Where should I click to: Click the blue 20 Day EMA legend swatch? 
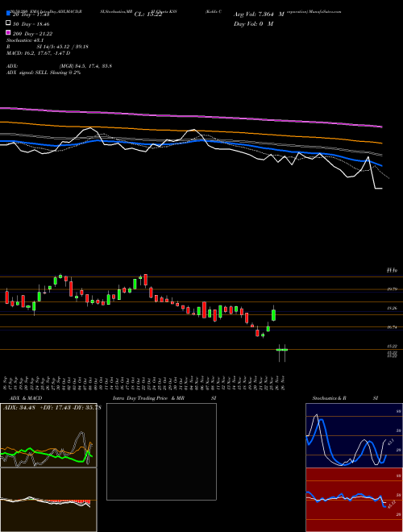tap(8, 14)
